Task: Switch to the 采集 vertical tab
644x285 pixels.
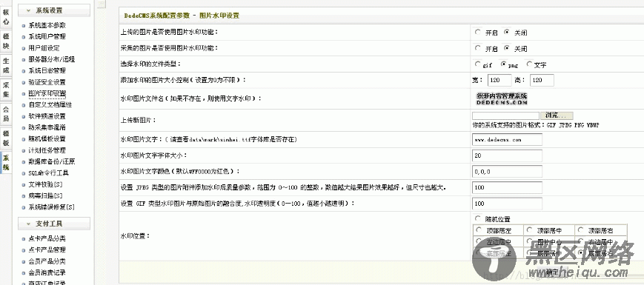Action: pos(6,90)
